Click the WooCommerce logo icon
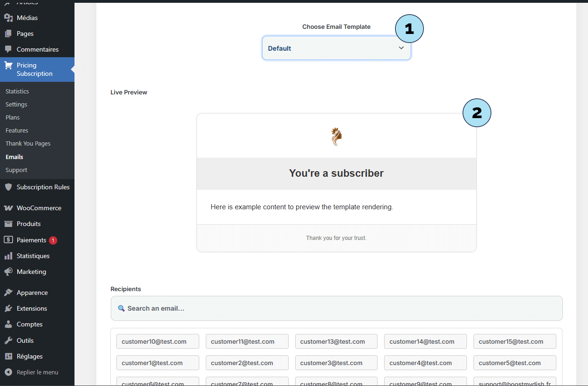Image resolution: width=588 pixels, height=386 pixels. click(x=8, y=208)
